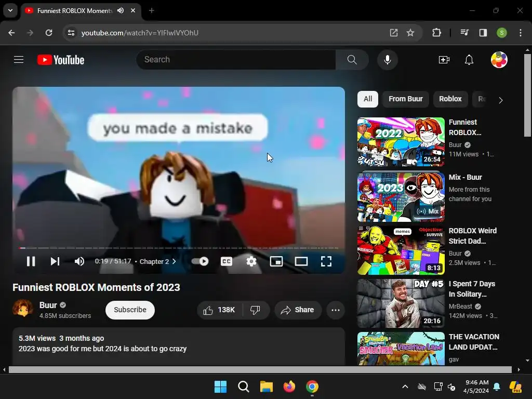Seek on the video progress bar
This screenshot has height=399, width=532.
pos(179,248)
